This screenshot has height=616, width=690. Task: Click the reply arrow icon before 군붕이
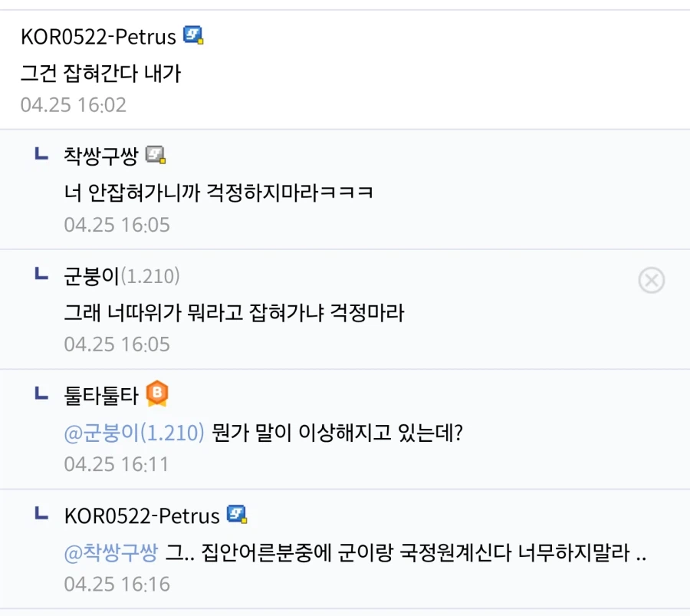point(41,273)
